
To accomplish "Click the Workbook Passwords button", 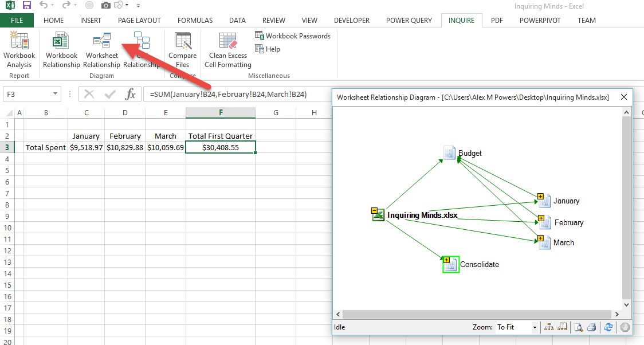I will (293, 36).
